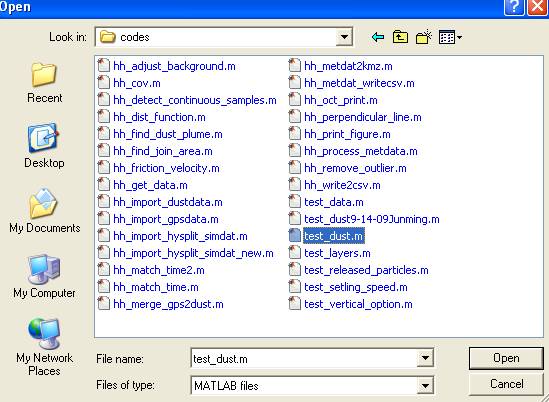The height and width of the screenshot is (402, 549).
Task: Expand the Files of type dropdown arrow
Action: click(425, 386)
